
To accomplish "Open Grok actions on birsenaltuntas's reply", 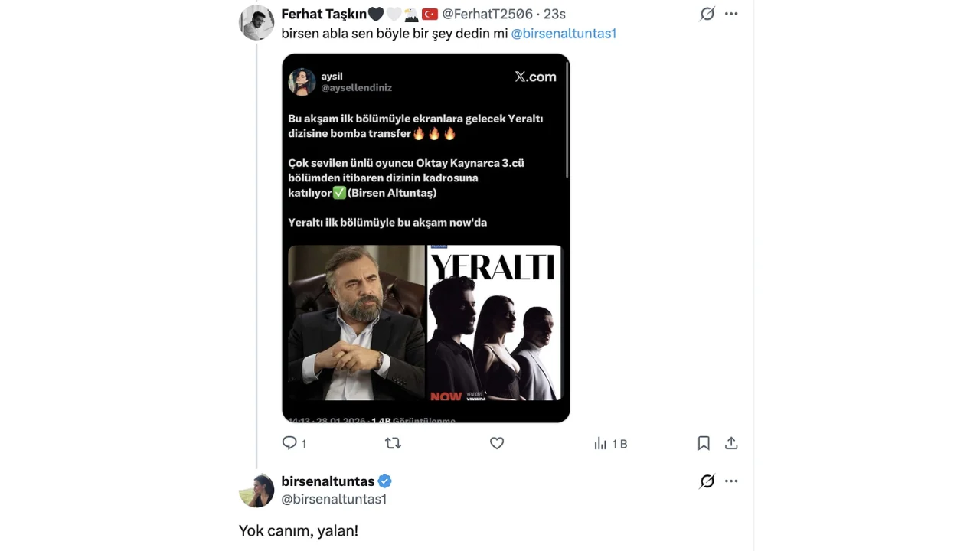I will (x=707, y=481).
